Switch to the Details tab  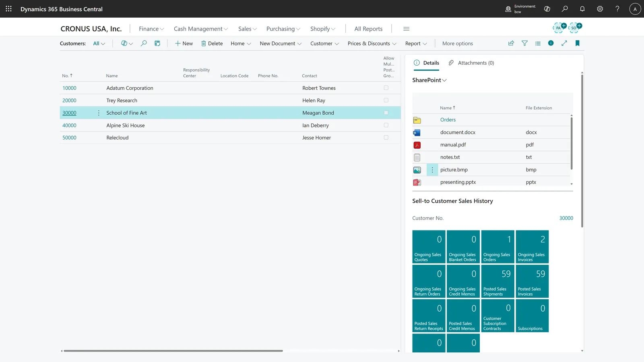427,63
